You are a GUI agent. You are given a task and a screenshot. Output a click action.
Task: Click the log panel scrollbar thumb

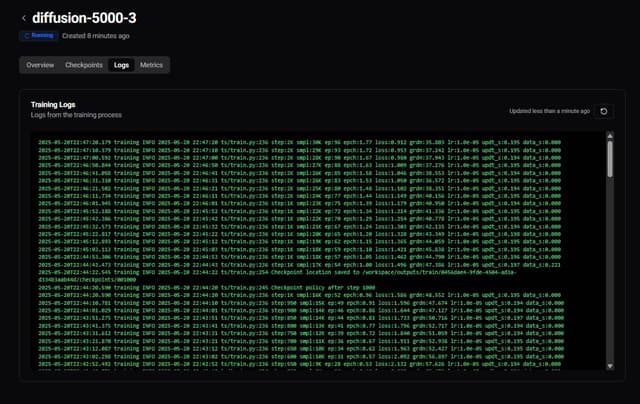click(x=610, y=159)
